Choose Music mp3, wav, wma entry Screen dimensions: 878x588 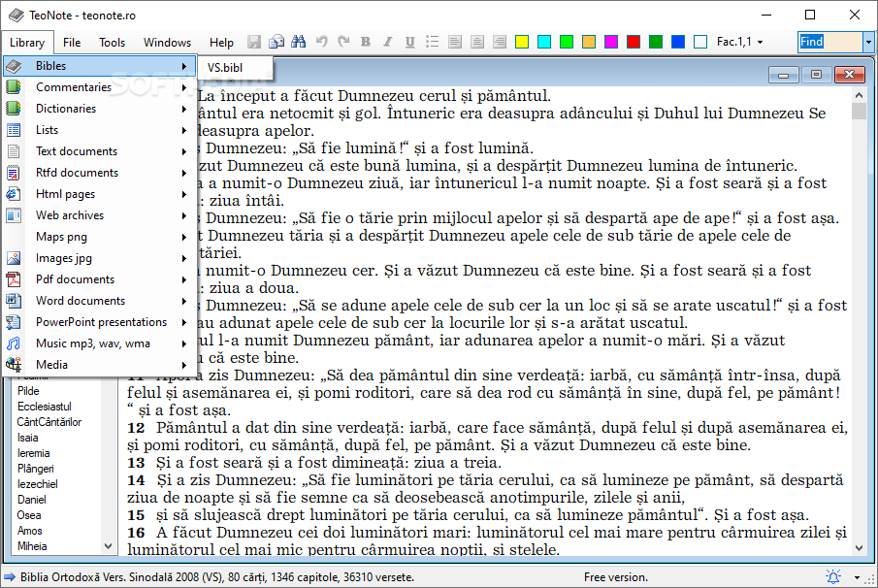100,343
